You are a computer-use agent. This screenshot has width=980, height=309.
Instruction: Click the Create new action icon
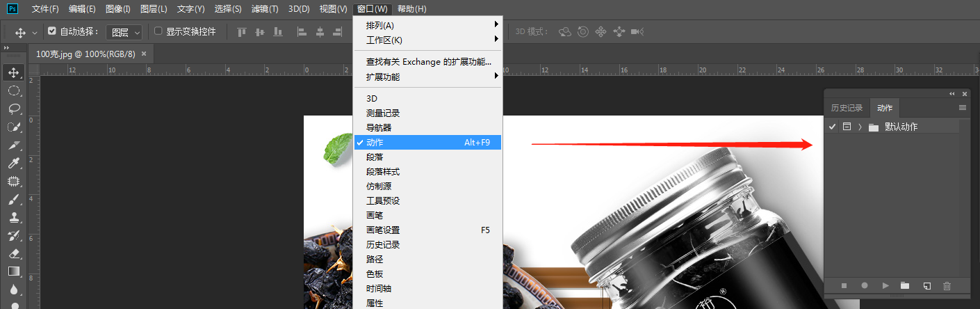pos(926,285)
